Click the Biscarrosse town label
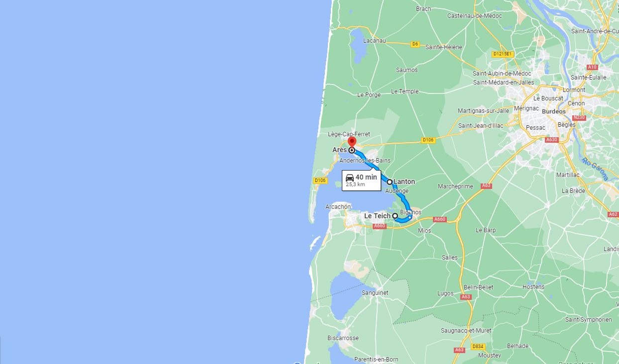This screenshot has width=619, height=364. click(343, 338)
